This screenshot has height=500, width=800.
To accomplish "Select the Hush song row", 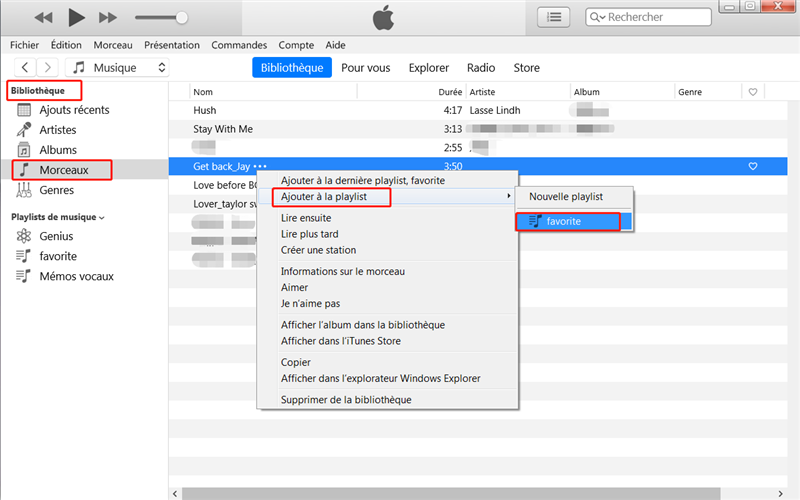I will [478, 110].
